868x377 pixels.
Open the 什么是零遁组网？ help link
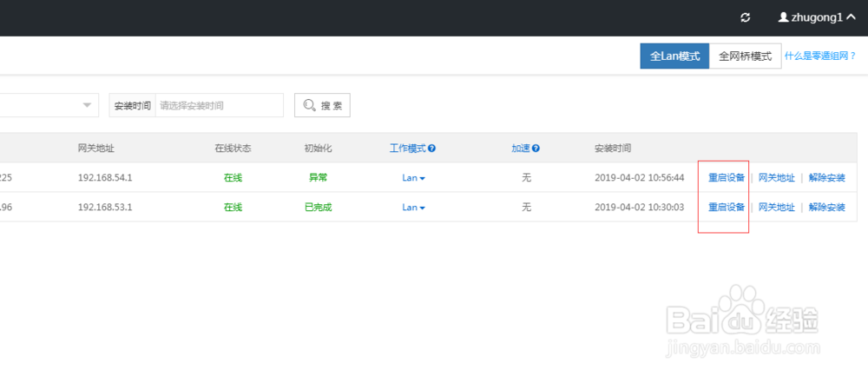(x=820, y=56)
